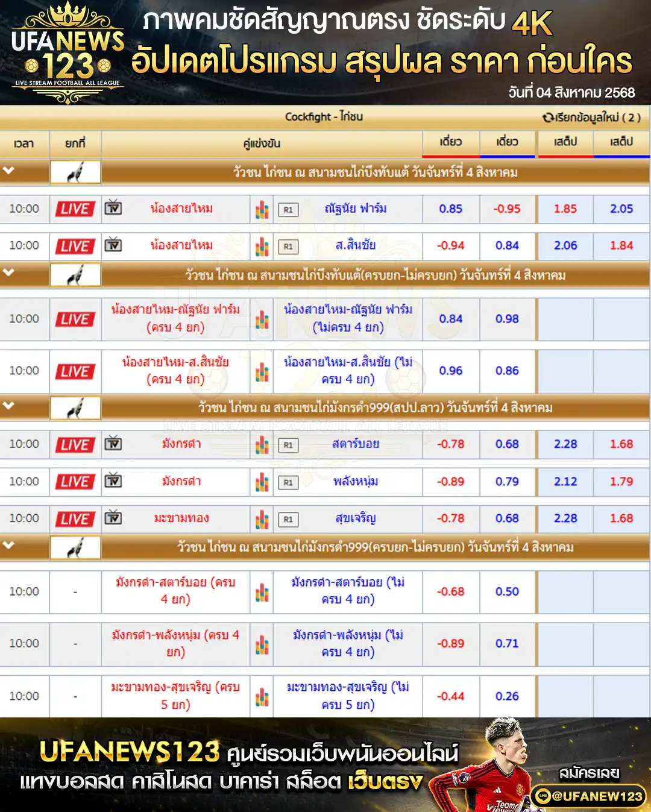Click R1 badge beside ส.สินชัย
Viewport: 651px width, 812px height.
288,247
